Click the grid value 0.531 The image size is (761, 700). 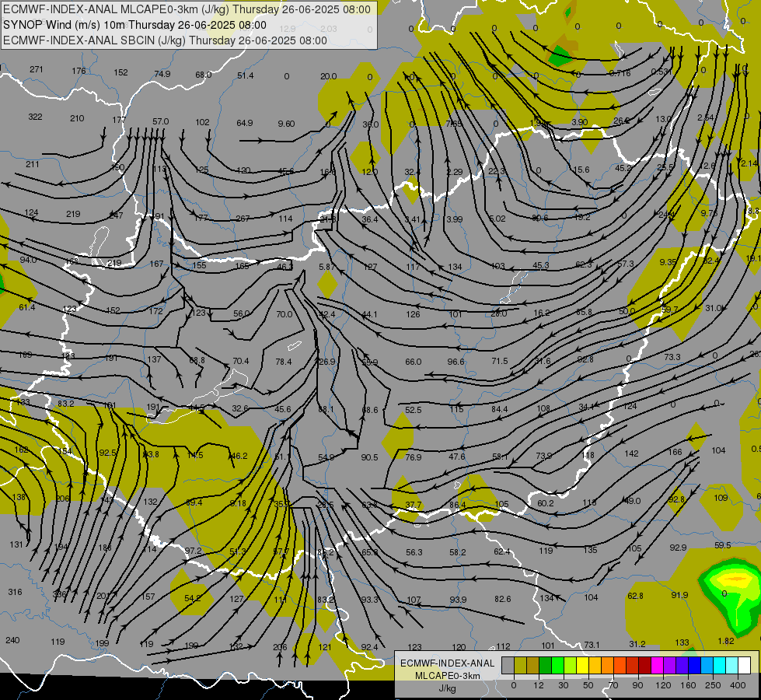(x=661, y=72)
